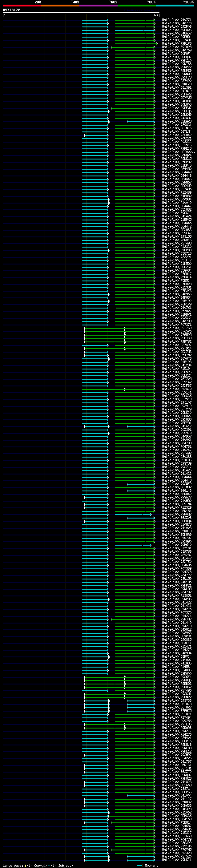Click the cyan ~100% identity legend segment
The image size is (197, 868).
pos(175,6)
